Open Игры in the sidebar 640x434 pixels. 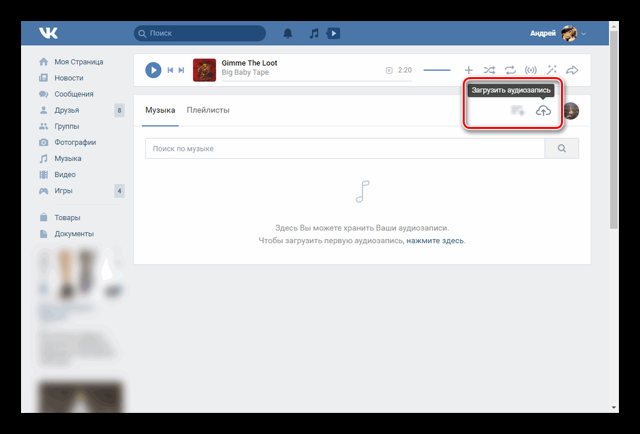point(63,191)
